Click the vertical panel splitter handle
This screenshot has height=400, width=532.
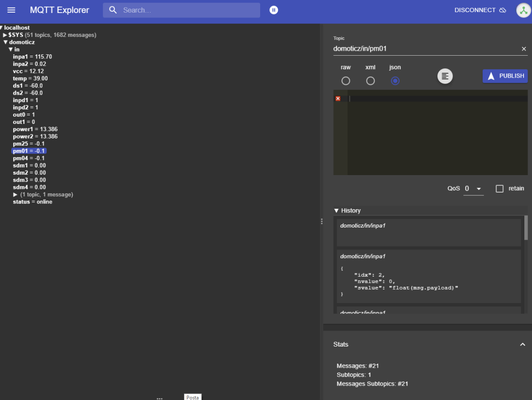322,221
